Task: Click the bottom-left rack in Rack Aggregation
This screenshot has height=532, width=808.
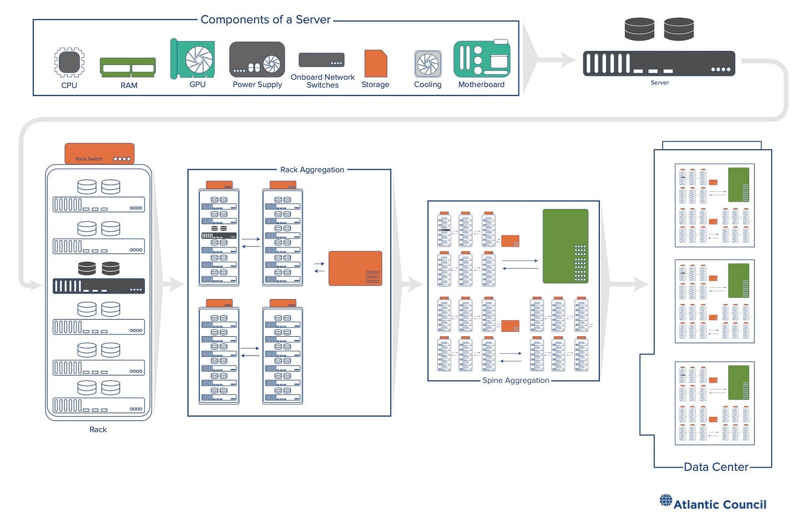Action: coord(219,352)
